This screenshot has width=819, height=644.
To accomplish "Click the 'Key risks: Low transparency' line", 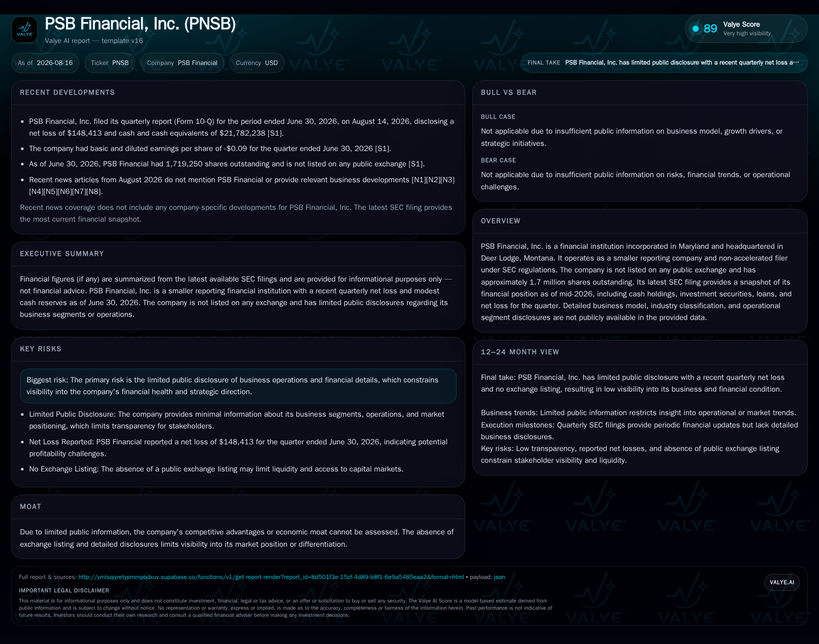I will click(x=630, y=455).
